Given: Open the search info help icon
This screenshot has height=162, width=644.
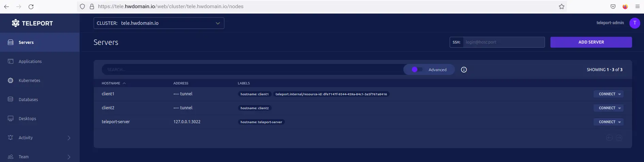Looking at the screenshot, I should click(x=464, y=69).
